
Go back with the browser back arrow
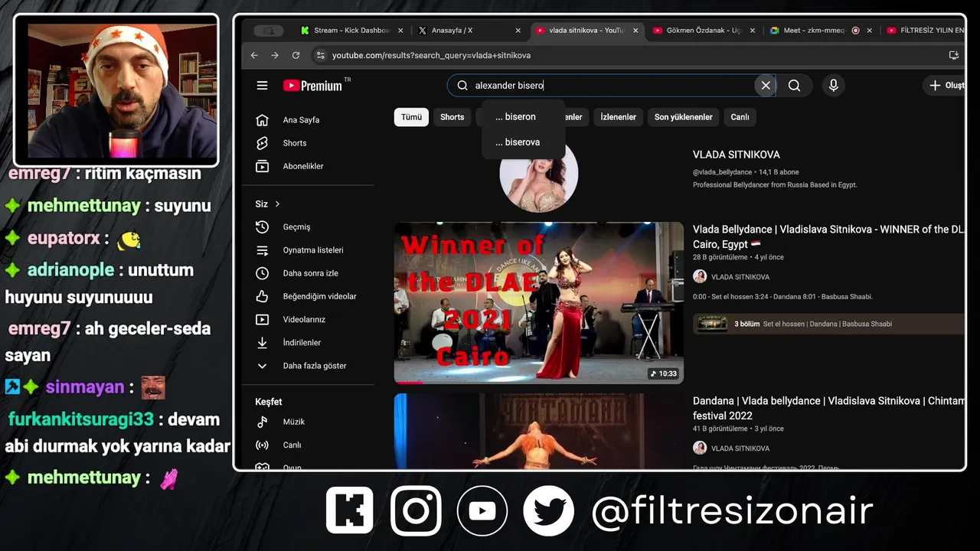254,55
